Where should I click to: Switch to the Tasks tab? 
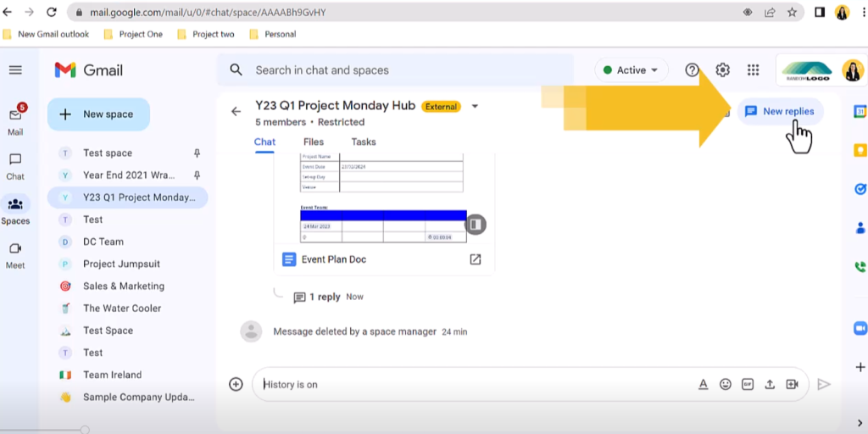tap(363, 142)
